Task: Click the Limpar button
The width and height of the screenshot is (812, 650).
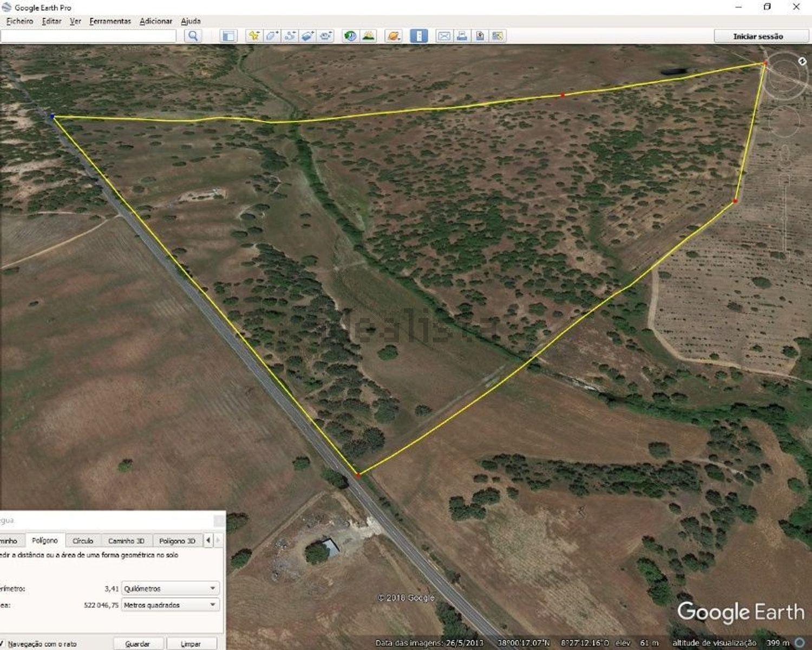Action: click(x=191, y=643)
